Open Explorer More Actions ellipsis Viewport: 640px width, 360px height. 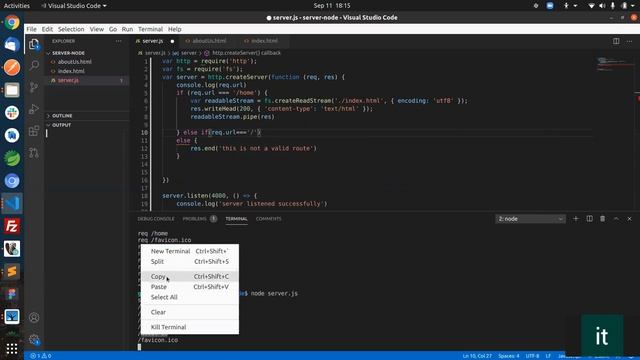pyautogui.click(x=118, y=41)
